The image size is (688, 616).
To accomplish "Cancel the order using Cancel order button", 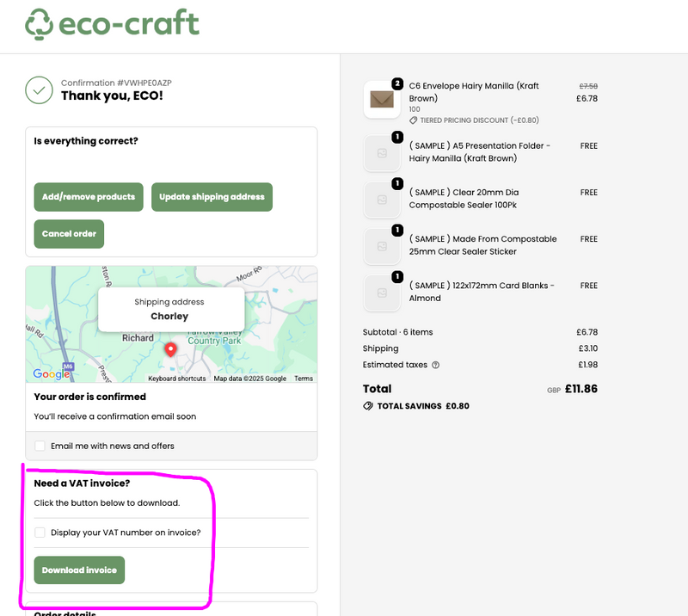I will [69, 234].
